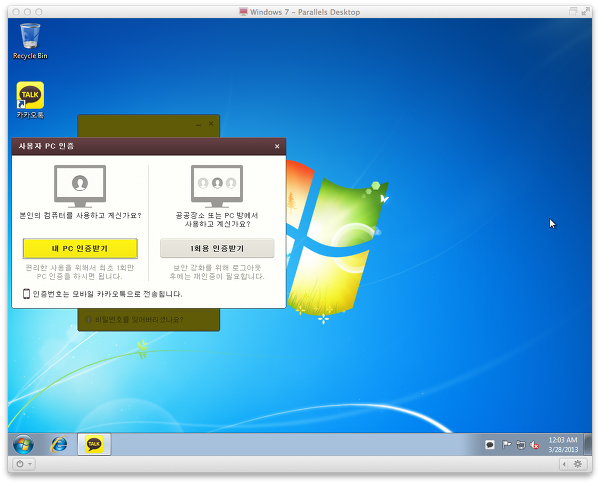Click the 1회용 인증받기 button
This screenshot has height=484, width=600.
click(217, 249)
